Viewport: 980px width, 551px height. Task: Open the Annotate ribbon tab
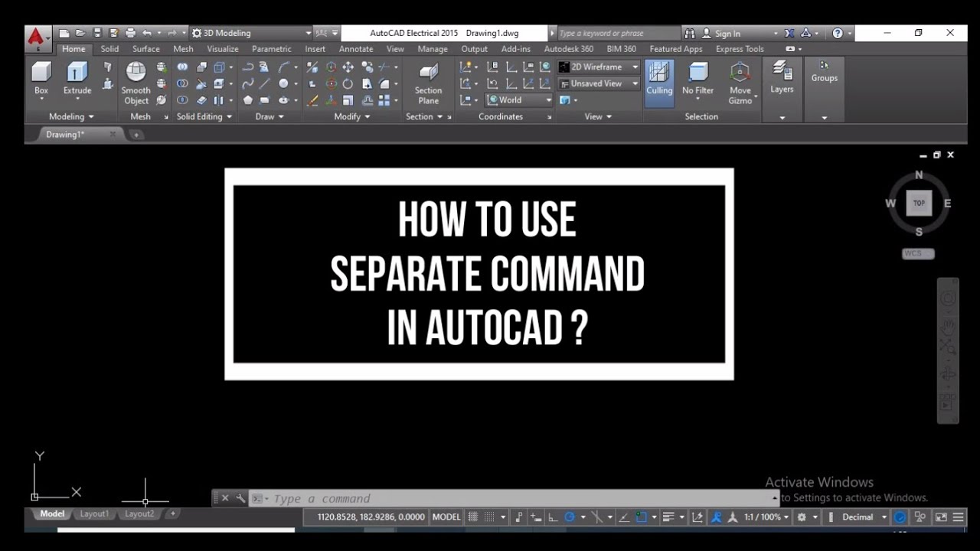click(x=356, y=49)
